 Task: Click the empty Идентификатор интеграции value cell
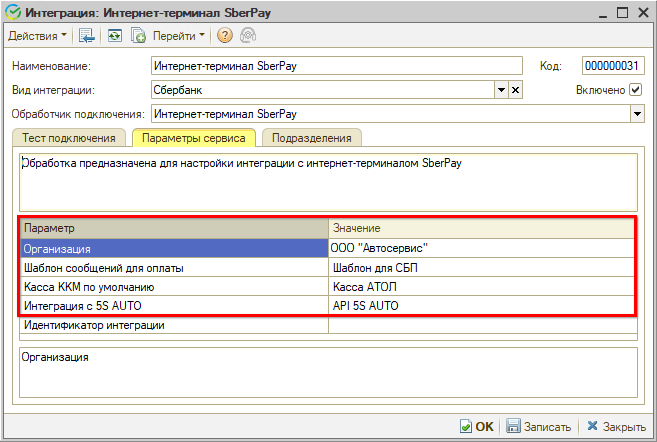click(x=483, y=325)
